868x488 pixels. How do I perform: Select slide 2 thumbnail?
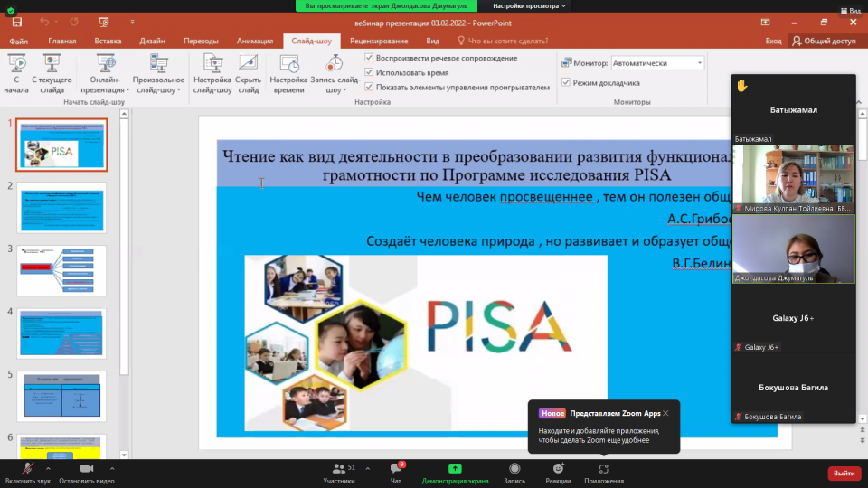pos(61,208)
